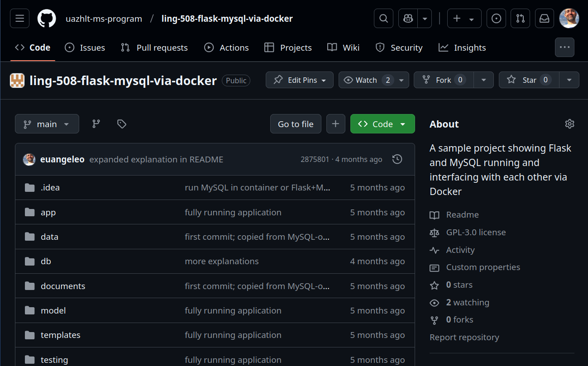Open pull requests icon in header
This screenshot has height=366, width=588.
521,19
